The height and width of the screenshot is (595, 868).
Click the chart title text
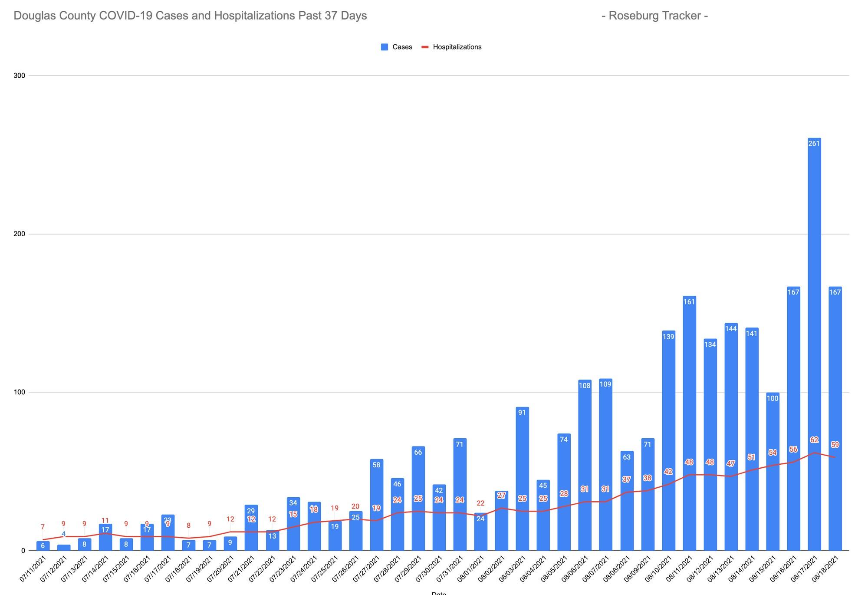[190, 16]
